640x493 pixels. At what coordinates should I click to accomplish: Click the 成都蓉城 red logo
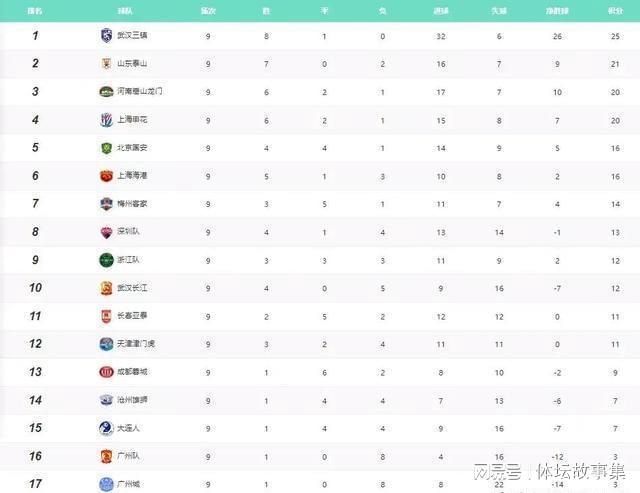pos(107,372)
